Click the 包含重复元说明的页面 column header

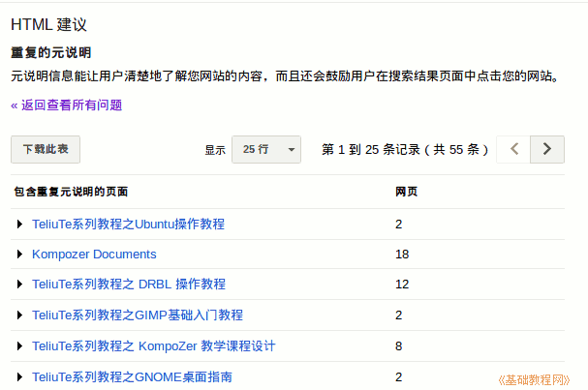pyautogui.click(x=71, y=192)
